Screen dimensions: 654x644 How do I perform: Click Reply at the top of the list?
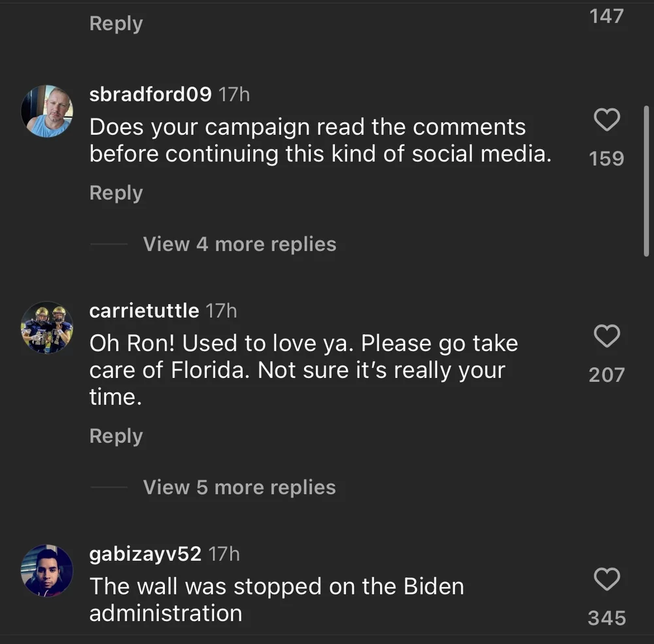116,24
